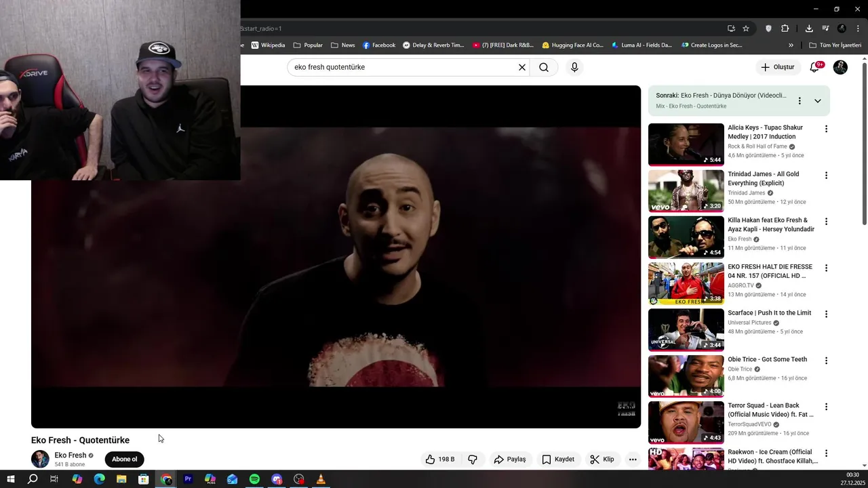
Task: Click the Oluştur create button
Action: (x=777, y=67)
